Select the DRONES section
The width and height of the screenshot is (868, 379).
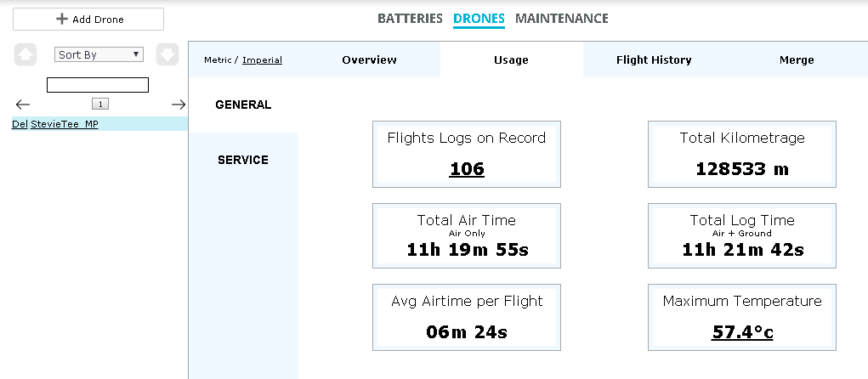[479, 18]
